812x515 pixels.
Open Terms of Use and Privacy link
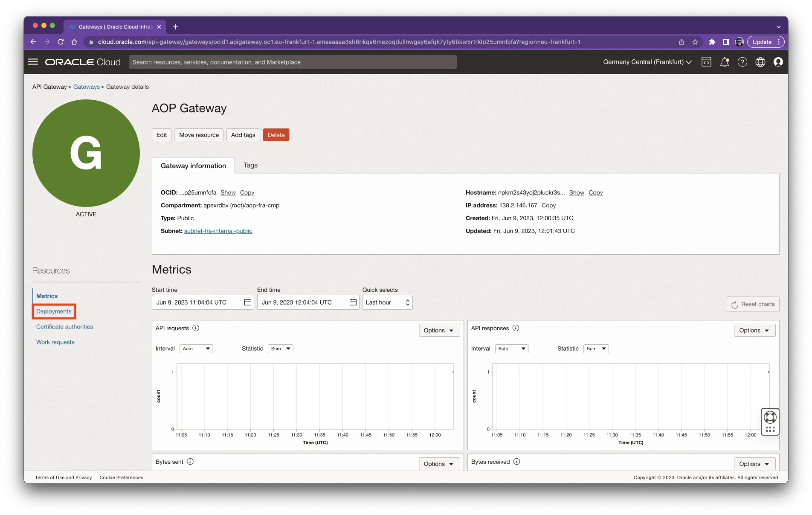pos(63,477)
